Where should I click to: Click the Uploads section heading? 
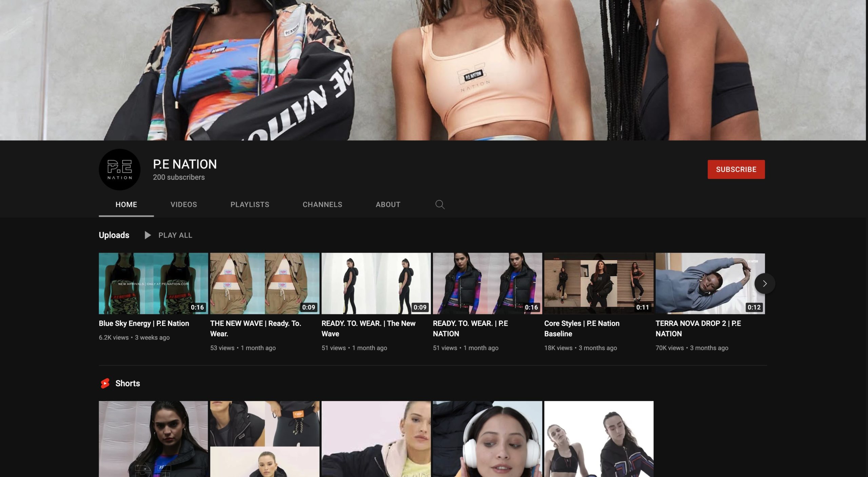tap(114, 235)
